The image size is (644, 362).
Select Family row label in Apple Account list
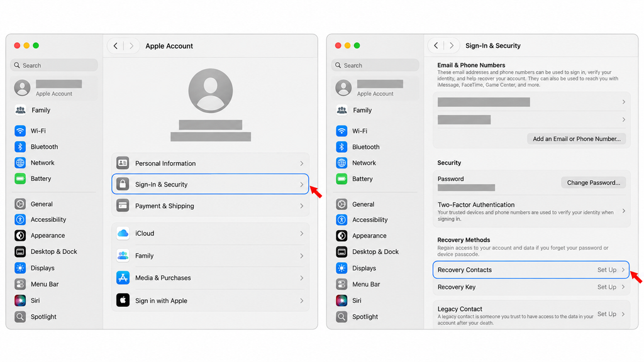pos(144,256)
